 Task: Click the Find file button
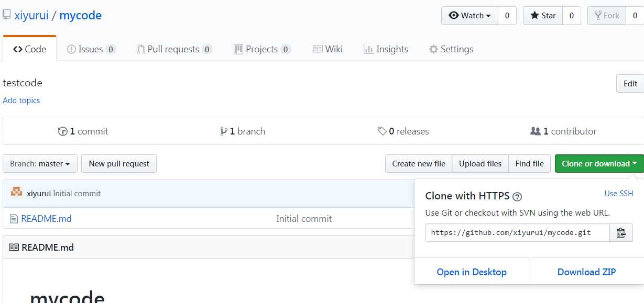[530, 164]
